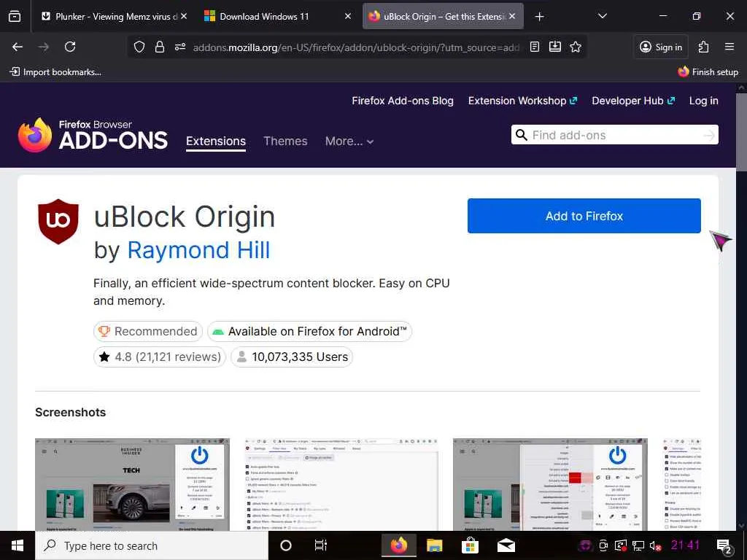Open Microsoft Store from taskbar
Image resolution: width=747 pixels, height=560 pixels.
[x=470, y=545]
